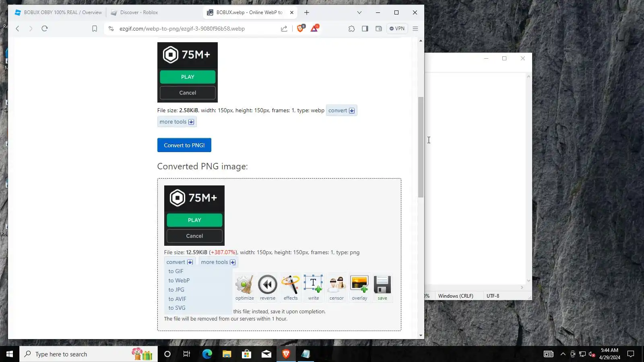Click Notepad's scroll down arrow
644x362 pixels.
528,281
